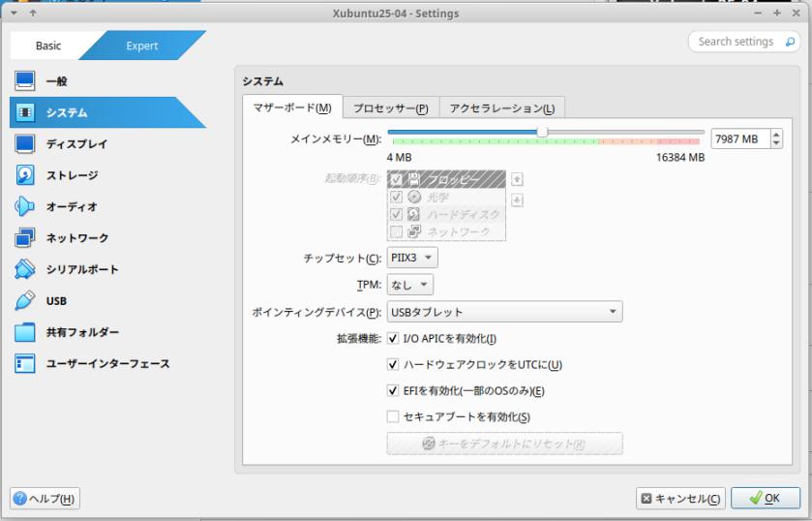Open 共有フォルダー folder icon
Screen dimensions: 812x521
pyautogui.click(x=25, y=332)
